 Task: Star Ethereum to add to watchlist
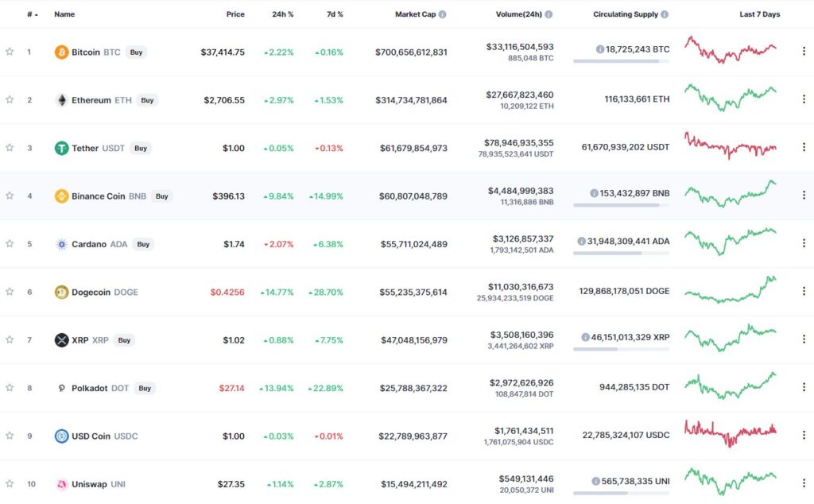(10, 99)
